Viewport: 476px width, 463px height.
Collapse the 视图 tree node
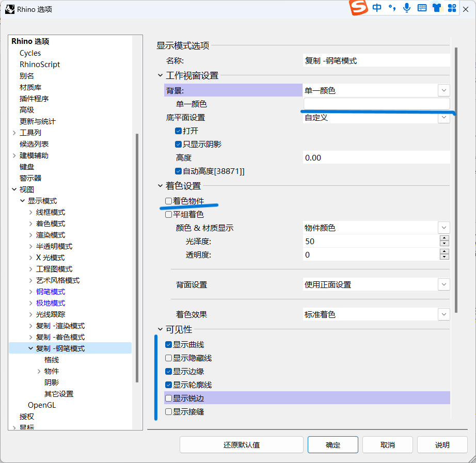click(14, 189)
